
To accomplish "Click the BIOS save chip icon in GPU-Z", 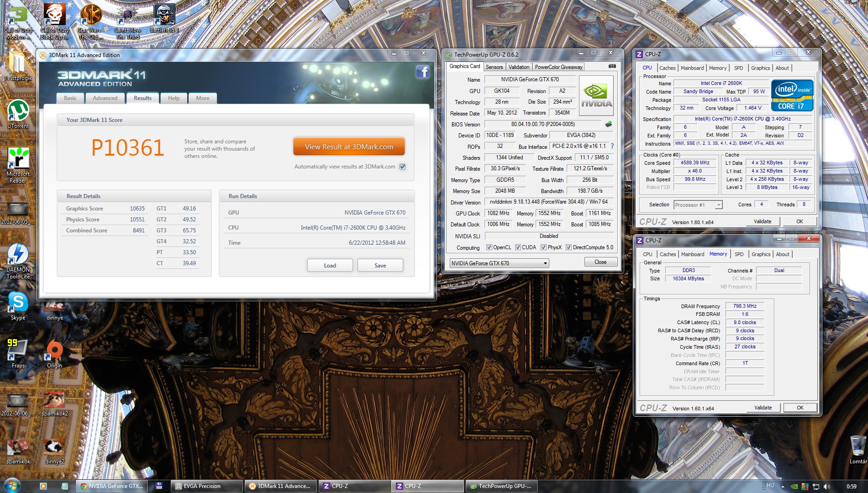I will point(608,124).
